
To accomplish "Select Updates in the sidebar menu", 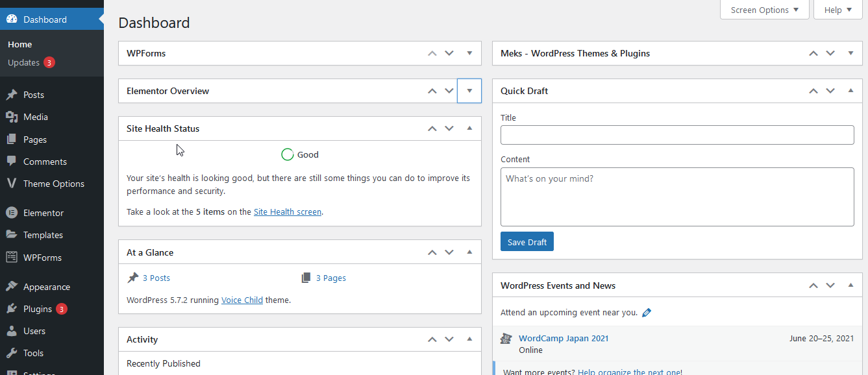I will coord(24,62).
